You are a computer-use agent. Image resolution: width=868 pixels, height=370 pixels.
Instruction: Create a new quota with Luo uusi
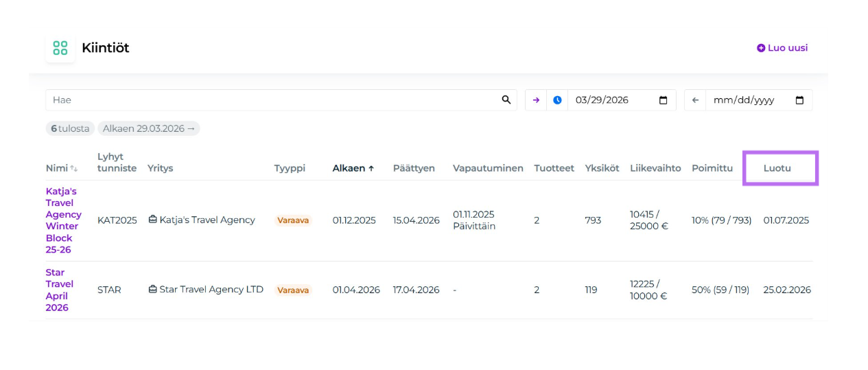coord(782,48)
